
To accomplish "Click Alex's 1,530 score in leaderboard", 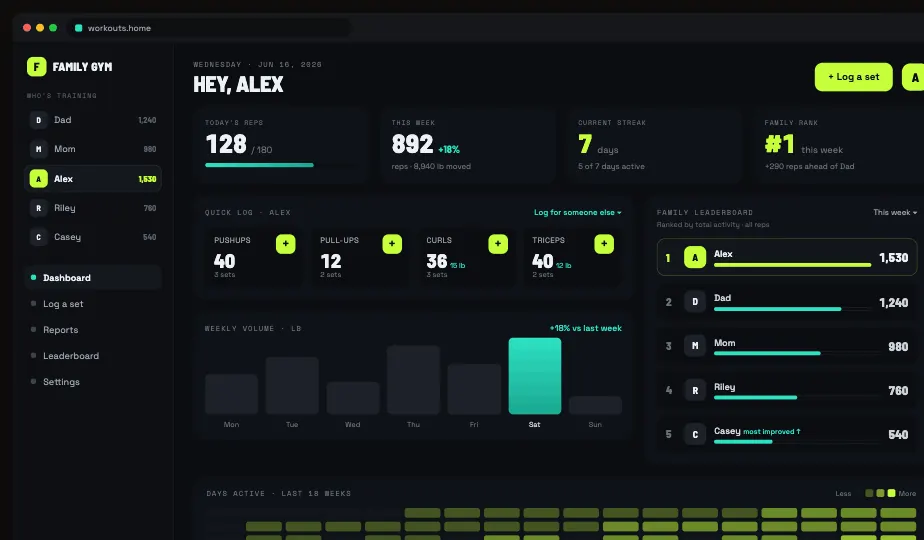I will [x=893, y=258].
